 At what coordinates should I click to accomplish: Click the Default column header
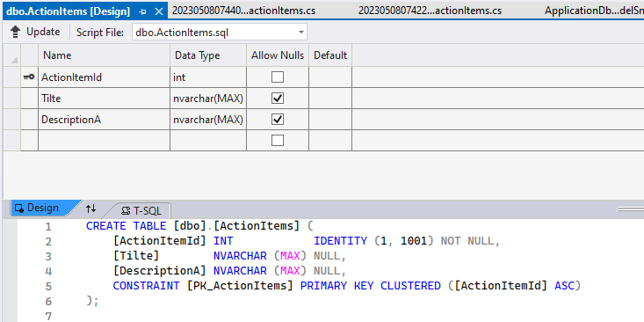pos(330,55)
